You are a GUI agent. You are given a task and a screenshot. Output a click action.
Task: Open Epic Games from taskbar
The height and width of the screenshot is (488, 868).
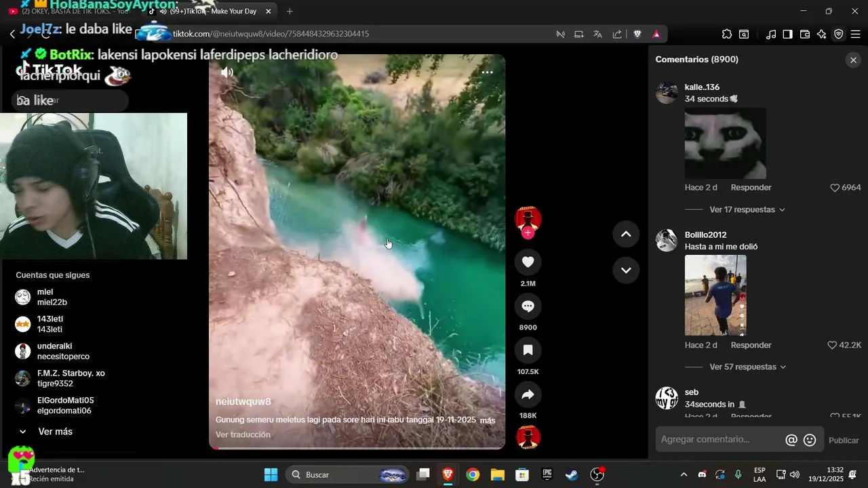[547, 474]
